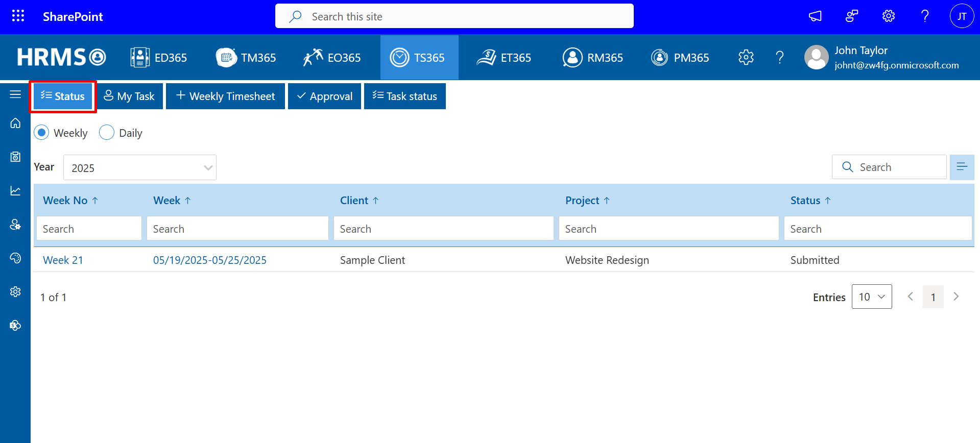Expand the Entries 10 dropdown
980x443 pixels.
tap(872, 297)
